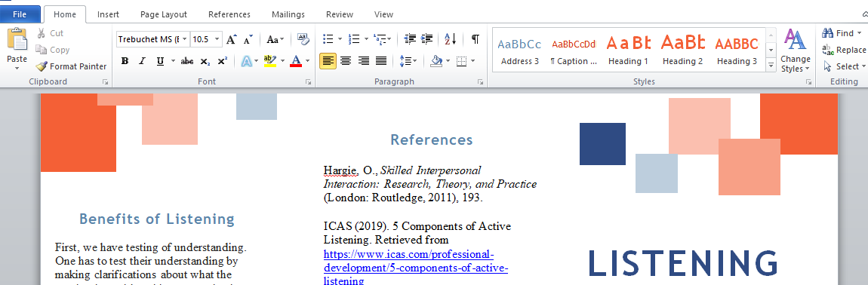This screenshot has height=285, width=868.
Task: Expand the font name combo box
Action: 183,39
